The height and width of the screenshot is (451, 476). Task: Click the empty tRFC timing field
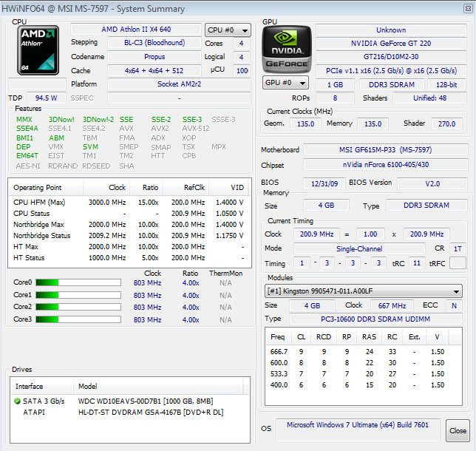point(458,263)
